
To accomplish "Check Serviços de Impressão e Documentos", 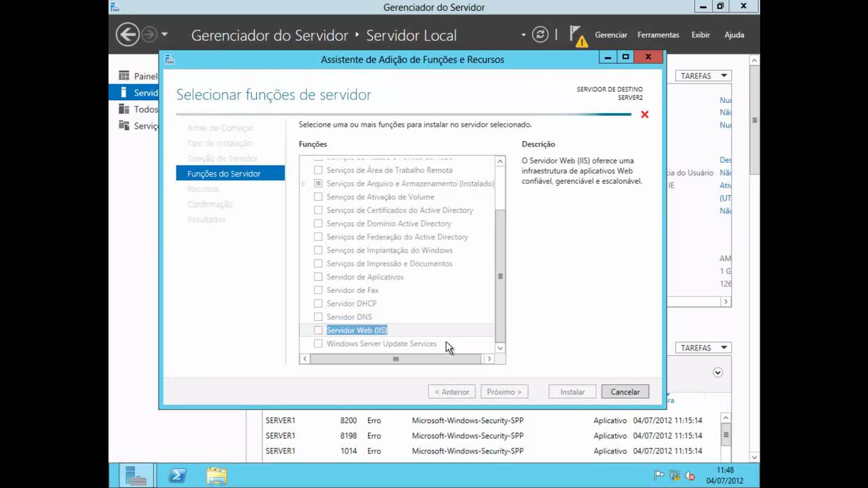I will (x=318, y=264).
